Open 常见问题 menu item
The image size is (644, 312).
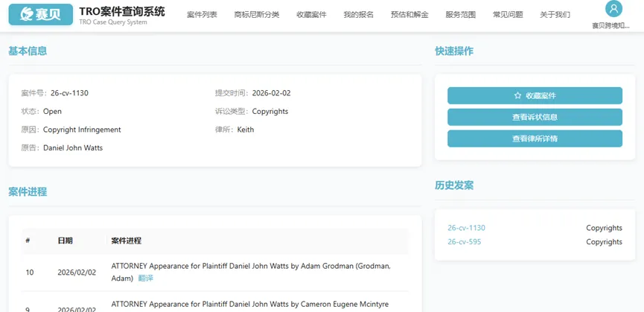point(508,15)
